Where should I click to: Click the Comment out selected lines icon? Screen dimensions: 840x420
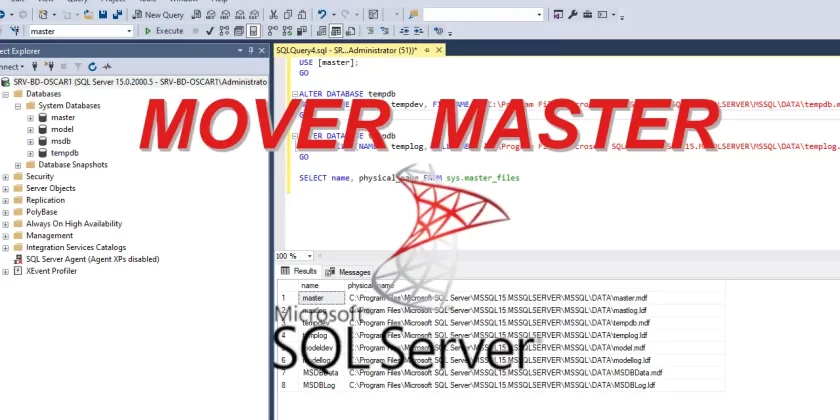pyautogui.click(x=370, y=31)
